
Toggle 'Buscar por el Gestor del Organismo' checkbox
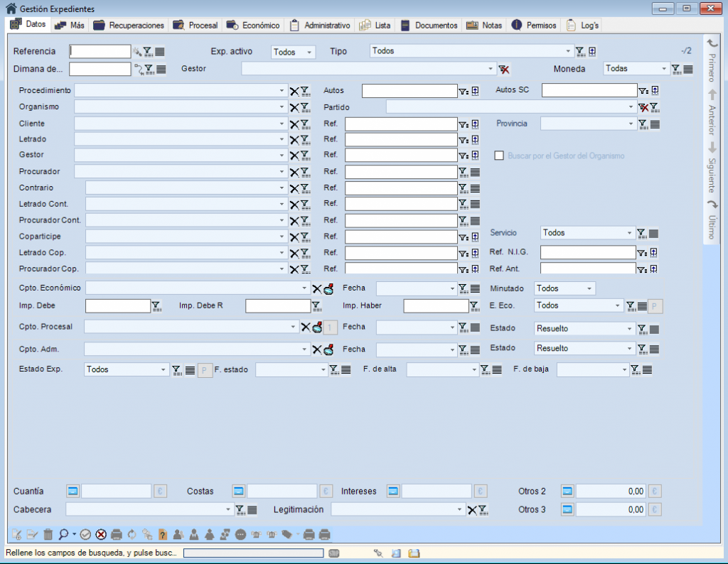click(499, 156)
